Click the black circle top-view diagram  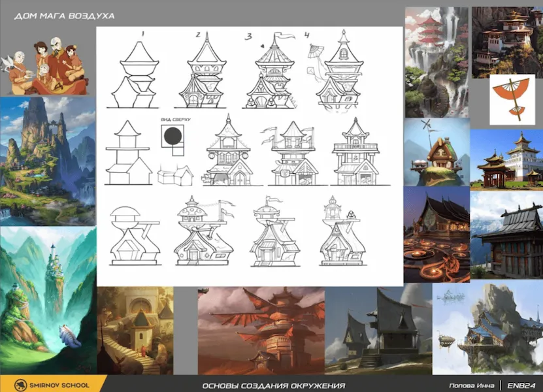point(173,136)
